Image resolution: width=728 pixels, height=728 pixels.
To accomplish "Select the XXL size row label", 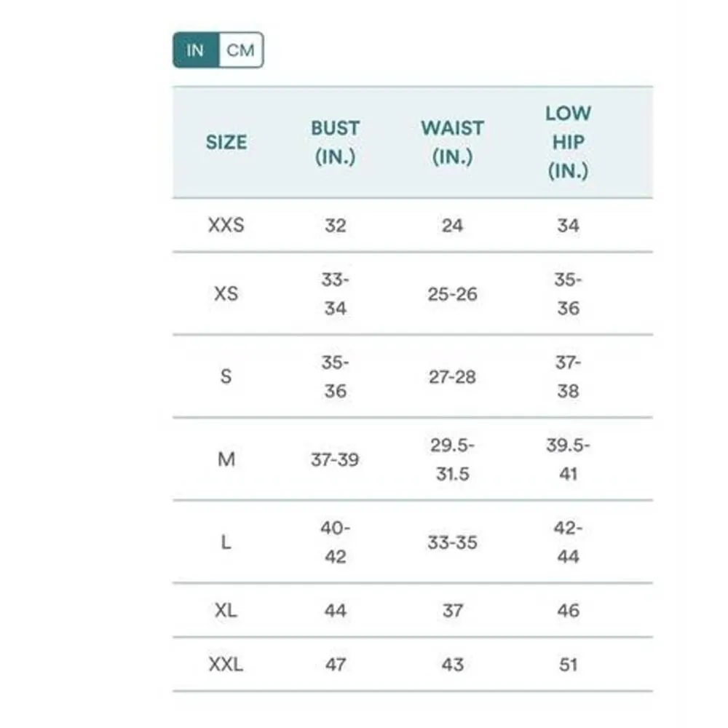I will pyautogui.click(x=226, y=665).
